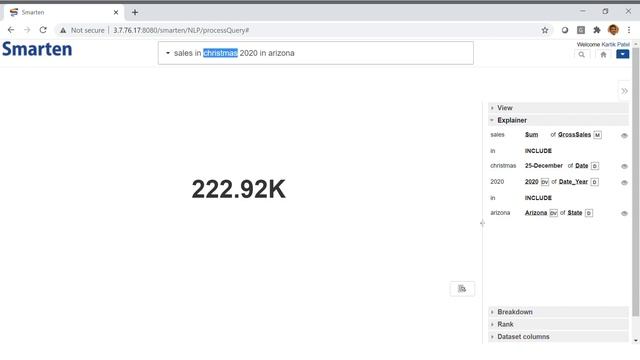Reload the page
Screen dimensions: 640x360
43,30
